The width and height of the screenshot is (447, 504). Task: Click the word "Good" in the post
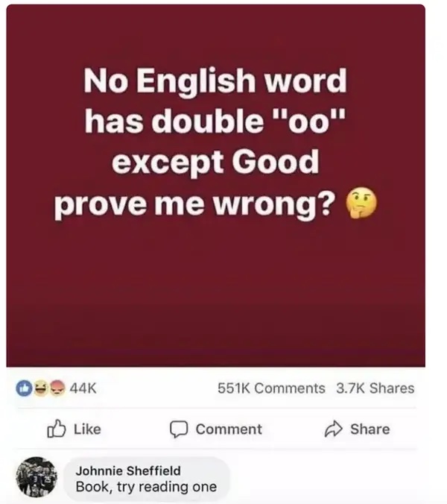tap(276, 162)
